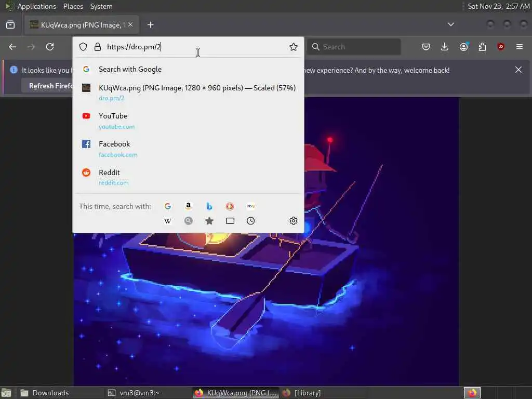The width and height of the screenshot is (532, 399).
Task: Close the KUqWca.png tab
Action: click(130, 24)
